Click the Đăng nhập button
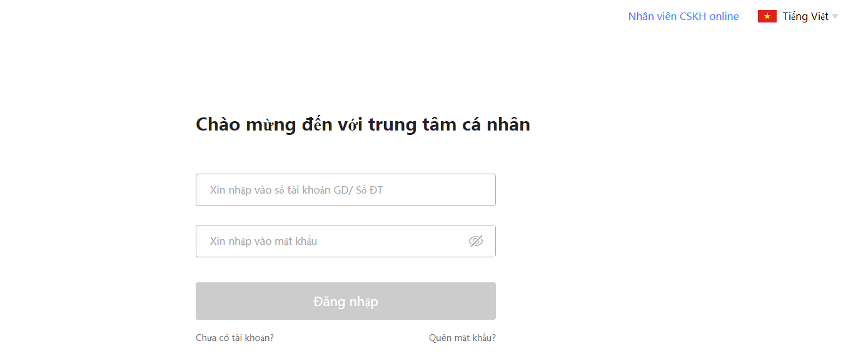The height and width of the screenshot is (361, 868). click(x=346, y=301)
